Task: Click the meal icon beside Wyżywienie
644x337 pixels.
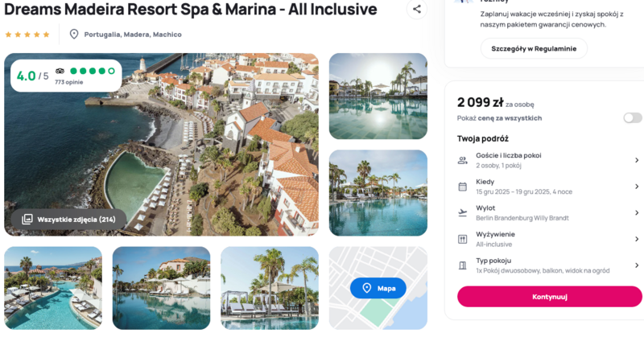Action: [x=462, y=239]
